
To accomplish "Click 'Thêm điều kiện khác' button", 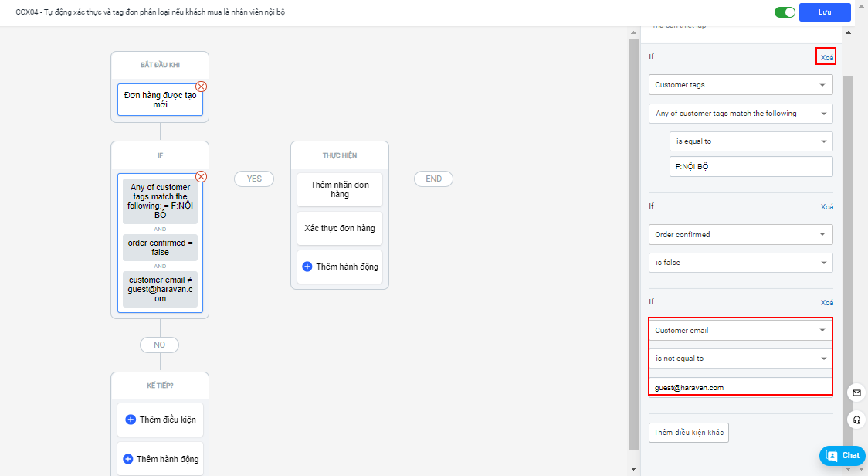I will pos(688,433).
